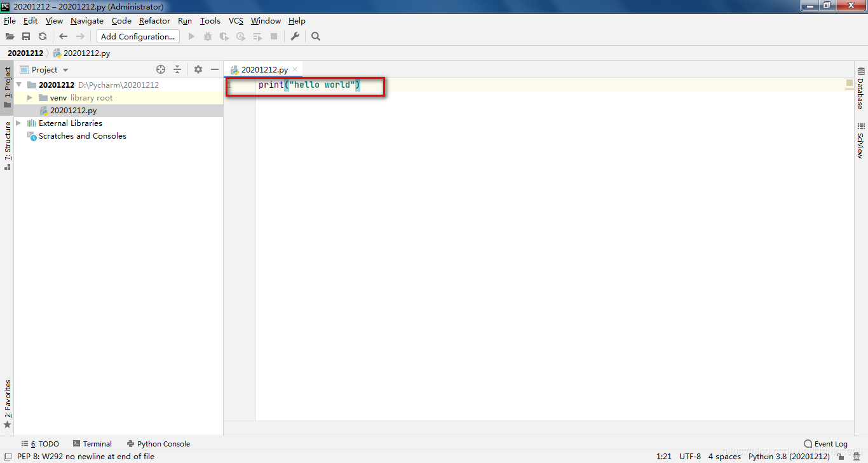This screenshot has width=868, height=463.
Task: Open the Tools menu
Action: click(210, 21)
